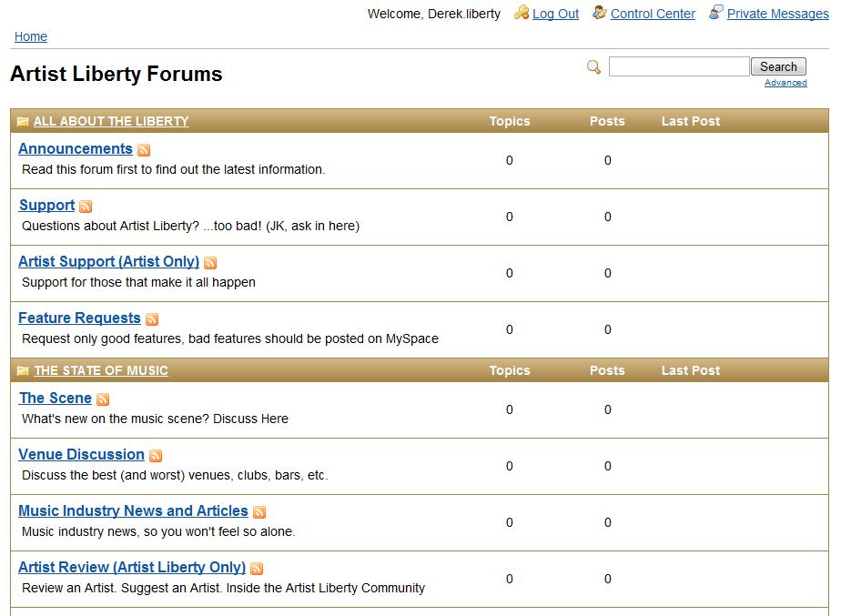Open the ALL ABOUT THE LIBERTY category

coord(111,121)
